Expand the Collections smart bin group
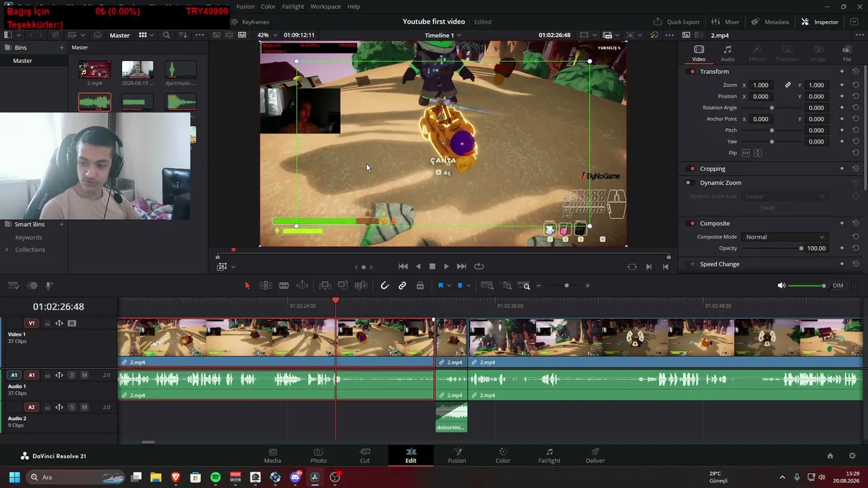Screen dimensions: 868x488 pos(7,249)
